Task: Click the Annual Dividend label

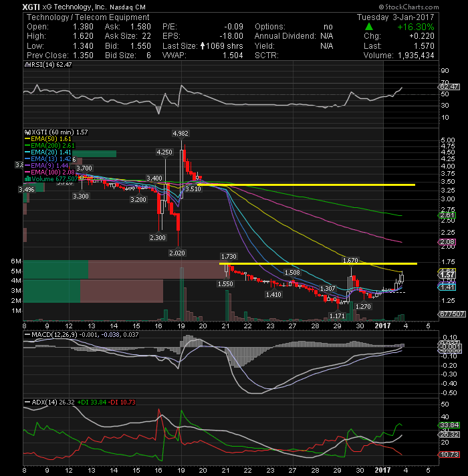Action: click(x=285, y=36)
